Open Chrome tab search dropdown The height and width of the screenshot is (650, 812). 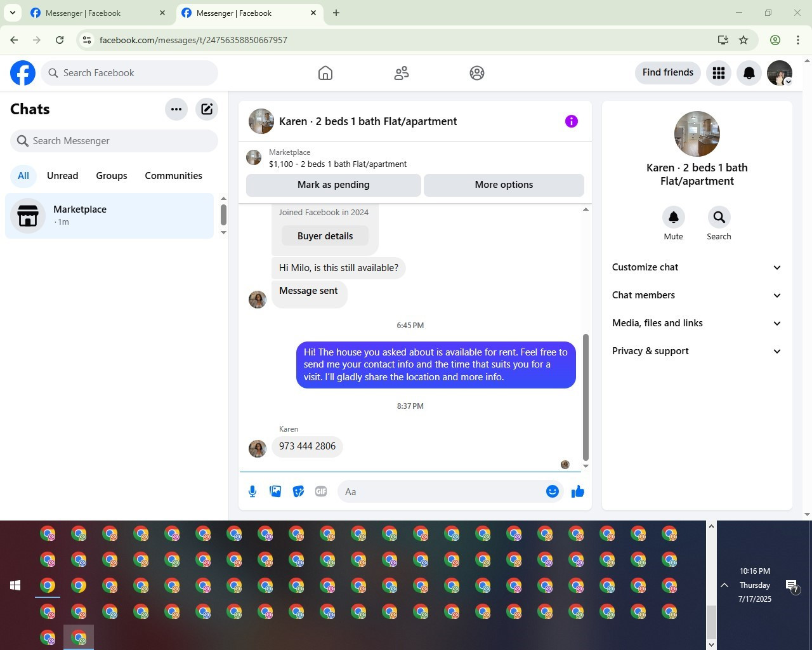pos(13,13)
